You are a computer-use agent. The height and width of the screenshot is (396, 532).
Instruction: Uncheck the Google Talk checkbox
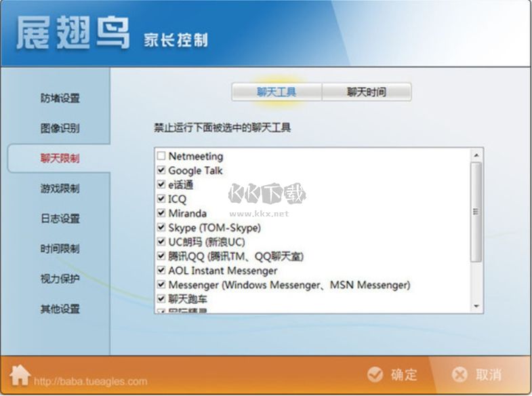pyautogui.click(x=161, y=170)
